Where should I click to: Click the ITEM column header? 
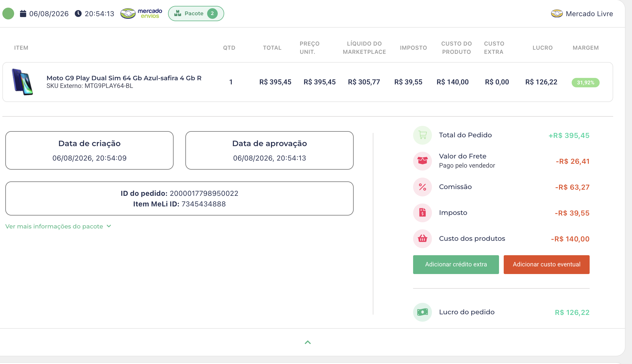tap(21, 48)
